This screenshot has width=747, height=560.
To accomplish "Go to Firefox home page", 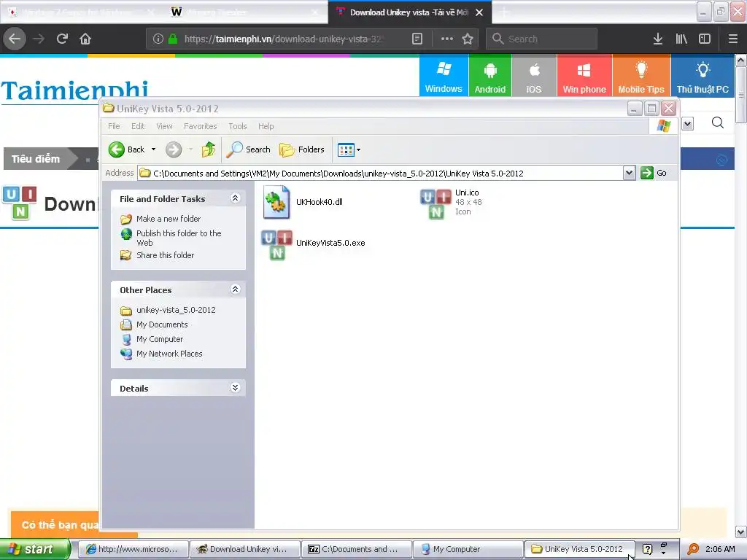I will click(85, 39).
